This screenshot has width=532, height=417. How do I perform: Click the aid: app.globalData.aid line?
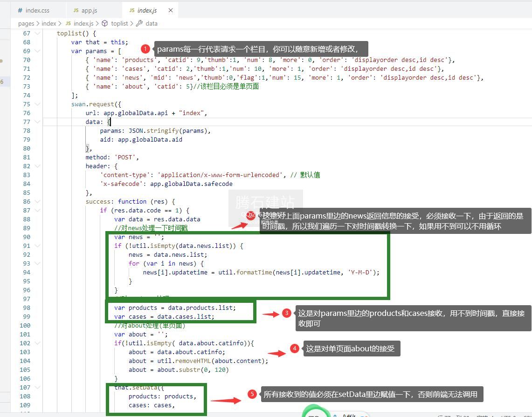click(141, 139)
